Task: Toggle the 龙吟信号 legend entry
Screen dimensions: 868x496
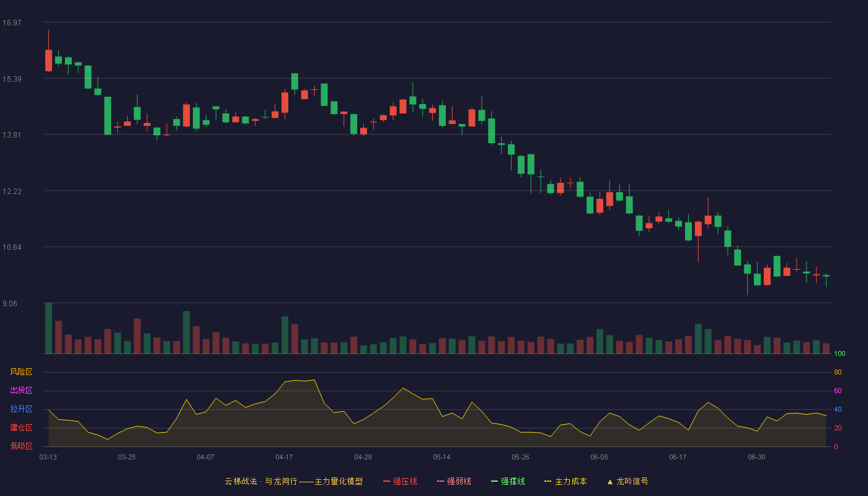Action: (x=627, y=481)
